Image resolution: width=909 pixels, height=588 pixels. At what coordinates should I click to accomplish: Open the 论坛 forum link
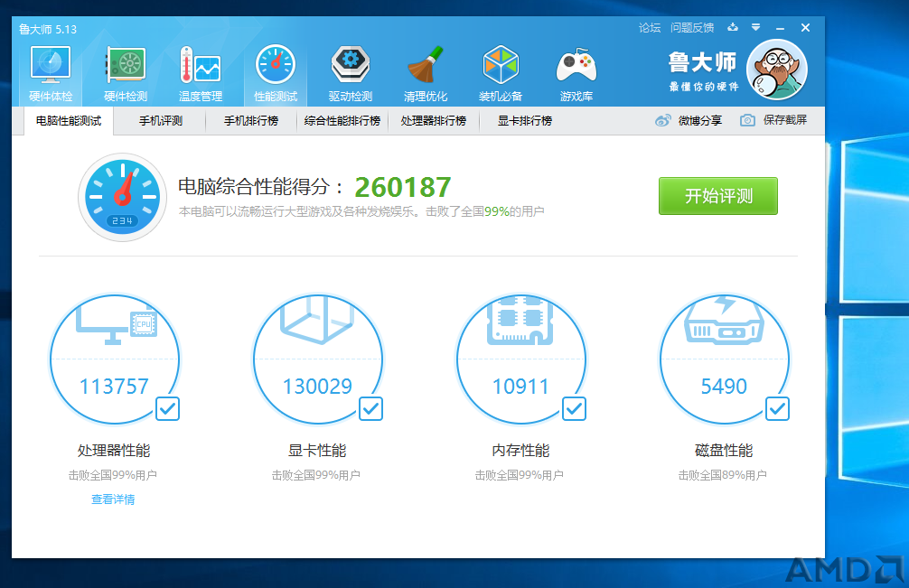point(650,27)
